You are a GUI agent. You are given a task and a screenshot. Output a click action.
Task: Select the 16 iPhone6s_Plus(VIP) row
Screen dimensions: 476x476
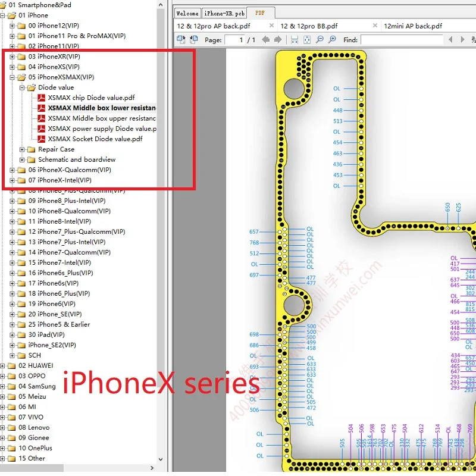pyautogui.click(x=61, y=273)
